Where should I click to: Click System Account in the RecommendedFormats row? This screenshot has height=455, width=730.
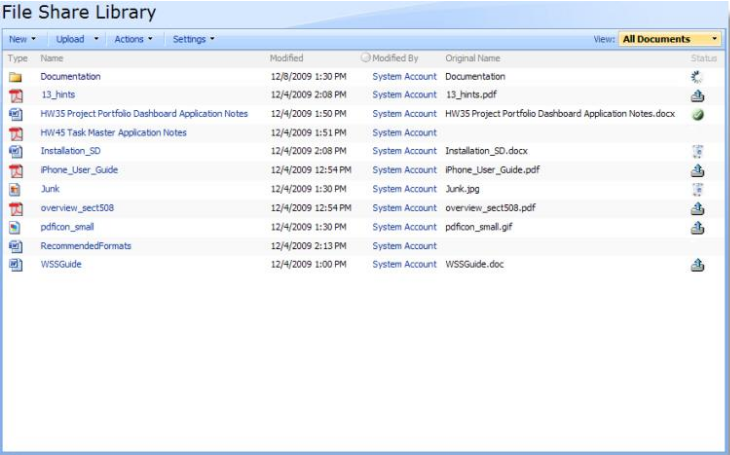click(x=405, y=246)
